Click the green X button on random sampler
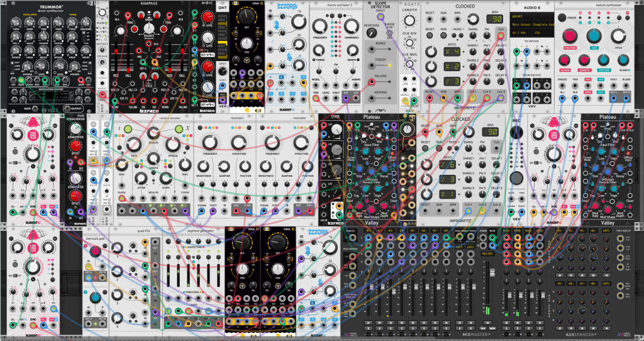644x341 pixels. click(x=179, y=130)
